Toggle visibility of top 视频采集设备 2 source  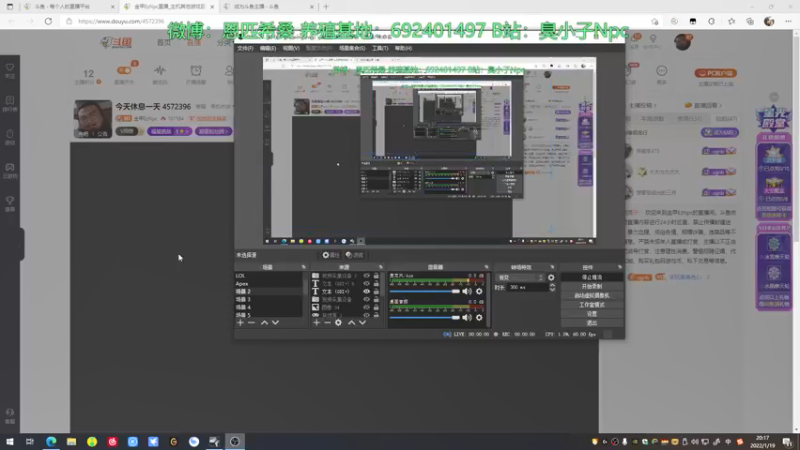point(366,276)
